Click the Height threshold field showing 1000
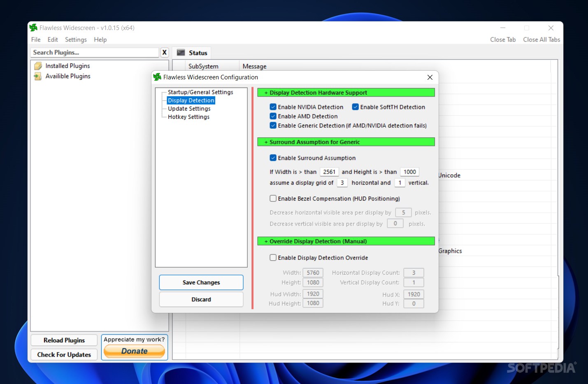588x384 pixels. point(409,172)
